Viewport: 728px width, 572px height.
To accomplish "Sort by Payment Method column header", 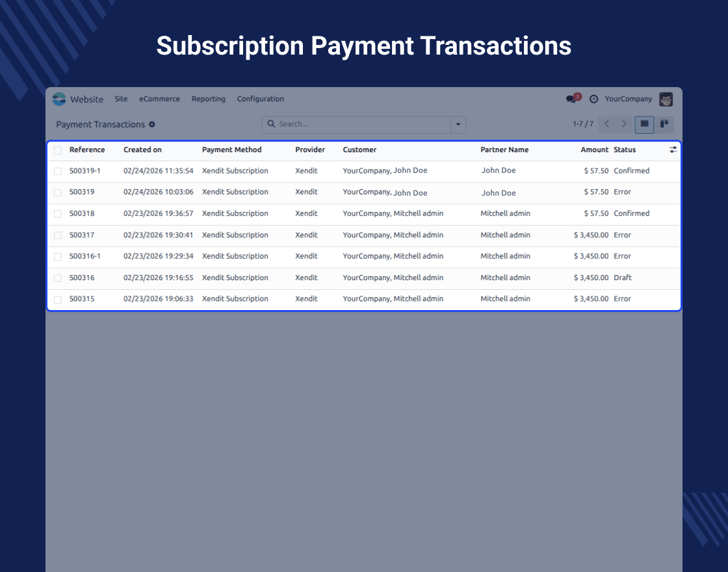I will [231, 149].
